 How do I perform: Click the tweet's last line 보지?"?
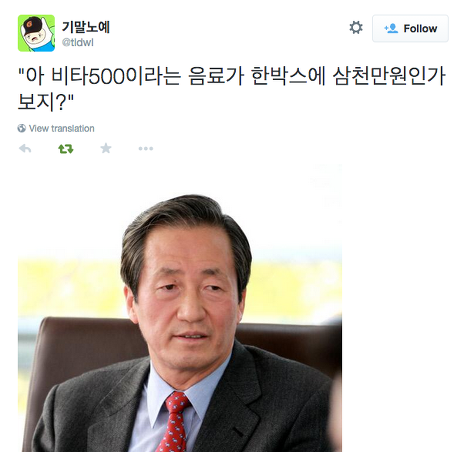pyautogui.click(x=46, y=101)
